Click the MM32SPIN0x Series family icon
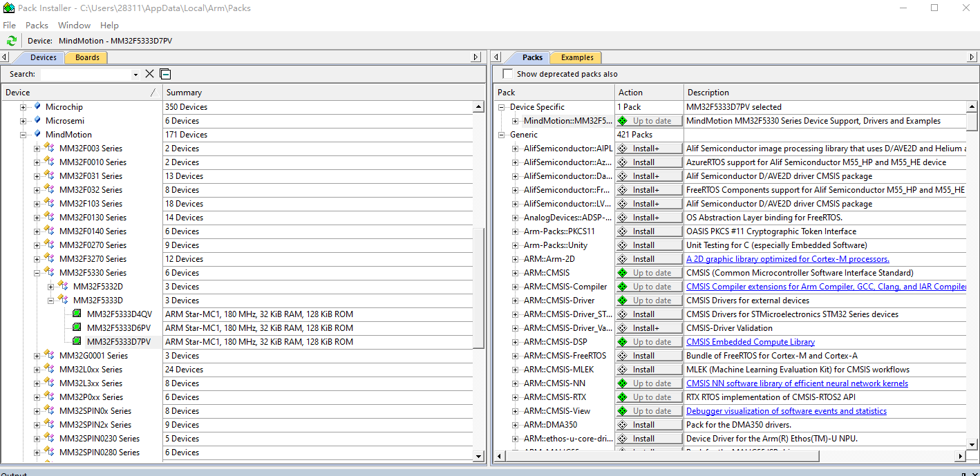 click(x=49, y=410)
